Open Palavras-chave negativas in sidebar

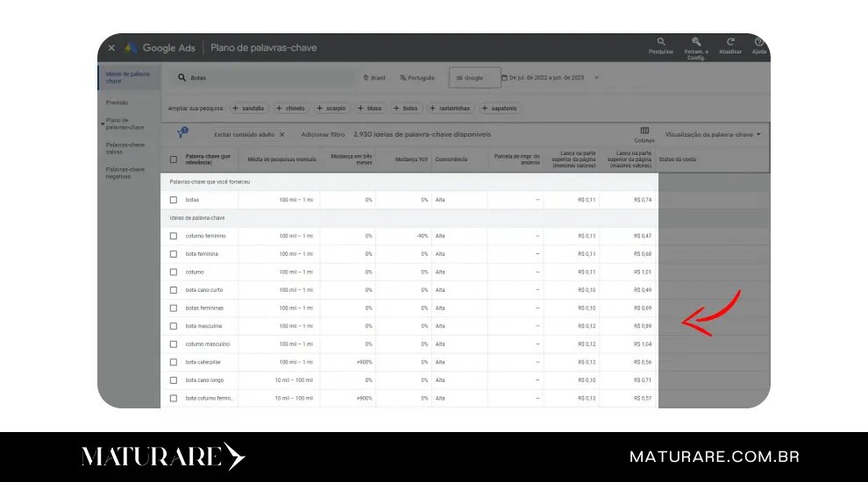click(x=125, y=174)
